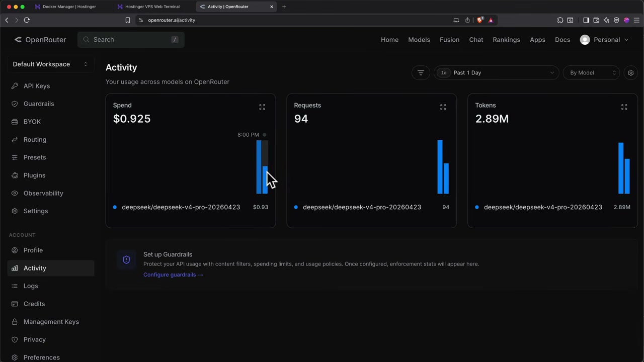Go back to the previous page
644x362 pixels.
(x=7, y=20)
